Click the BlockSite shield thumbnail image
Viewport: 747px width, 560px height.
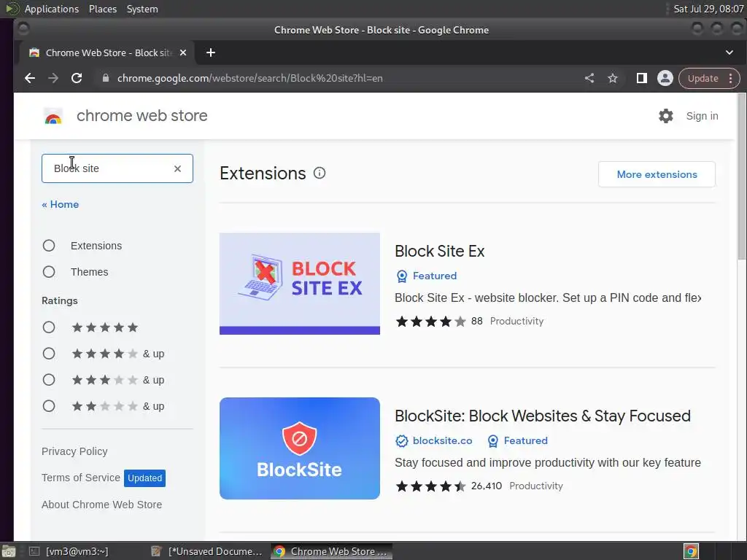pos(300,448)
